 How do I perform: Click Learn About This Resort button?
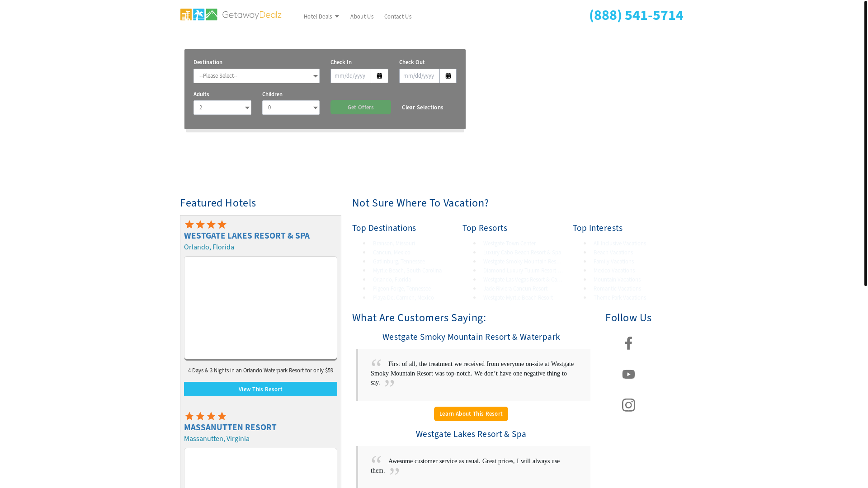pyautogui.click(x=471, y=414)
